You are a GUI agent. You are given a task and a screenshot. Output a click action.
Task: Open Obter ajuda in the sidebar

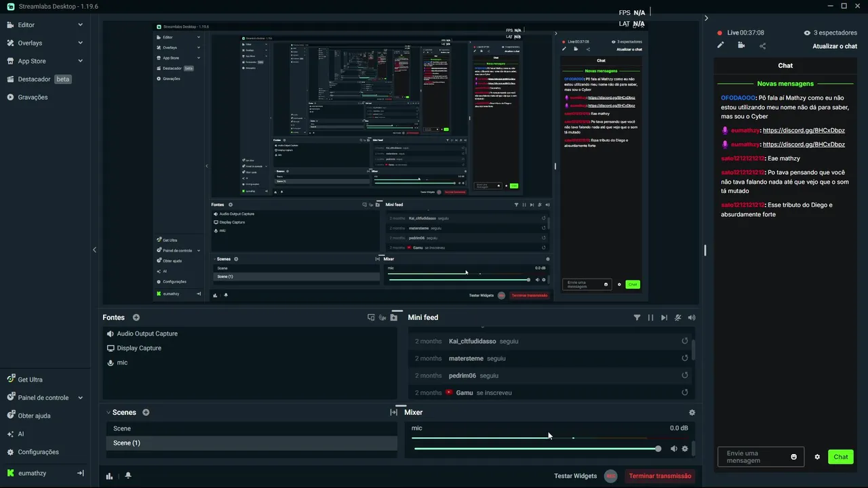(34, 415)
